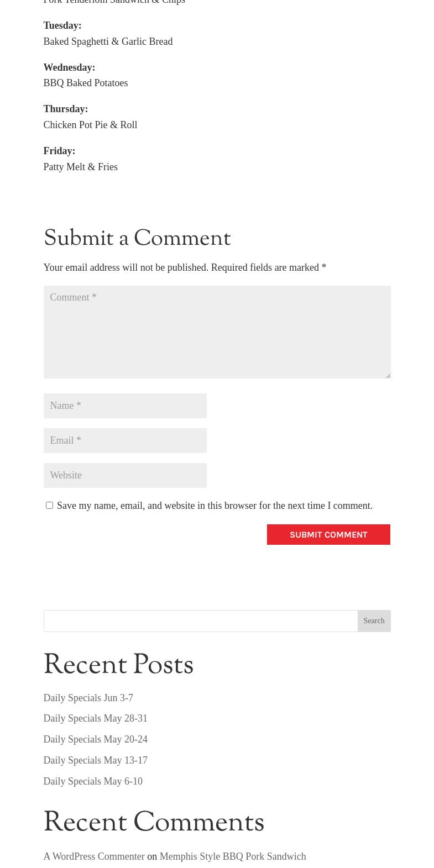Screen dimensions: 434x868
Task: Open Daily Specials May 6-10 link
Action: pyautogui.click(x=93, y=781)
